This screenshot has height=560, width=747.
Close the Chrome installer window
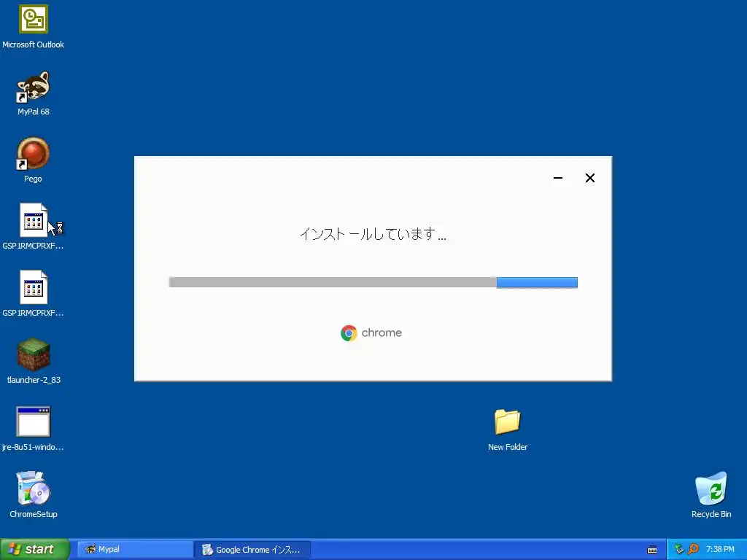(589, 178)
